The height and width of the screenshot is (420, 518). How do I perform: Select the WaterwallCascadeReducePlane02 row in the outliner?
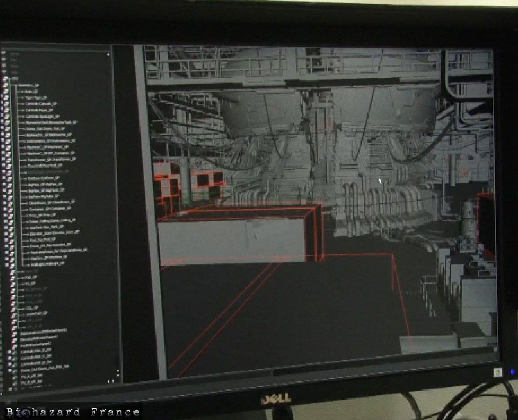[x=43, y=331]
